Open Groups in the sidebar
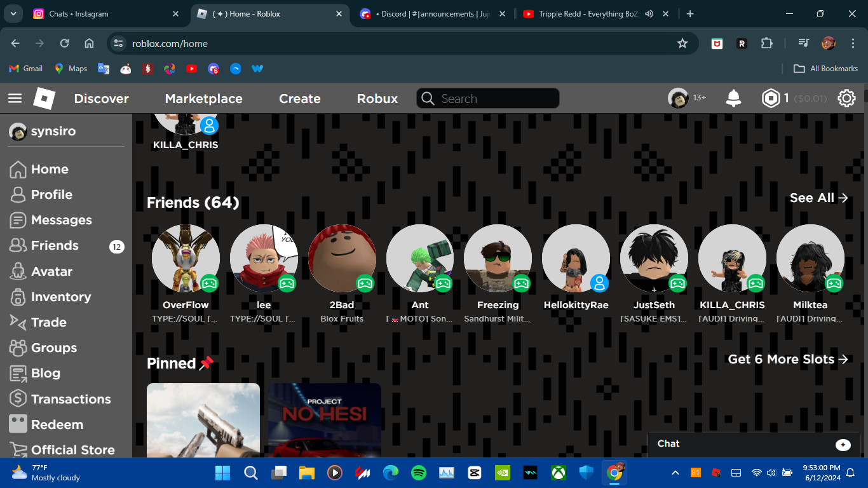Screen dimensions: 868x488 click(43, 348)
